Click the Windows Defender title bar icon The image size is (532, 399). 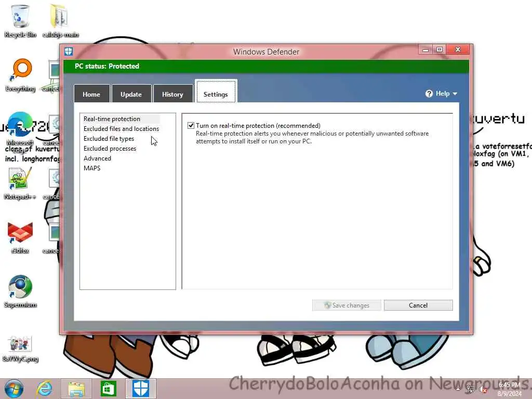coord(69,51)
